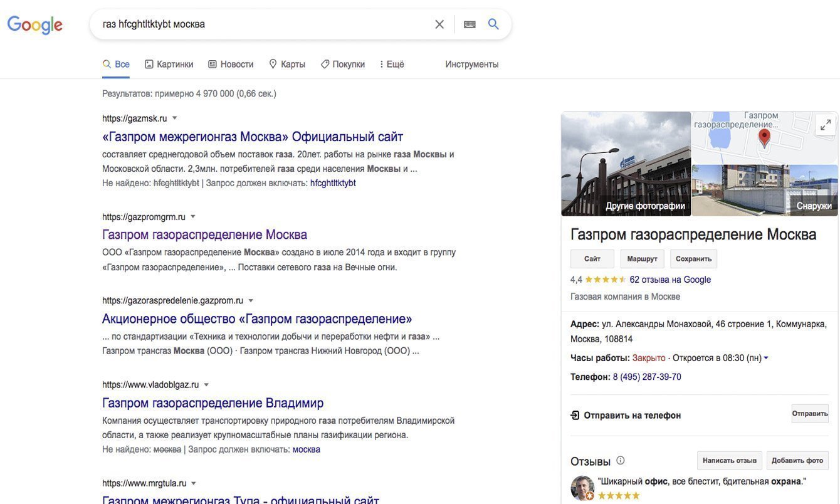Click the Маршрут button

tap(643, 259)
